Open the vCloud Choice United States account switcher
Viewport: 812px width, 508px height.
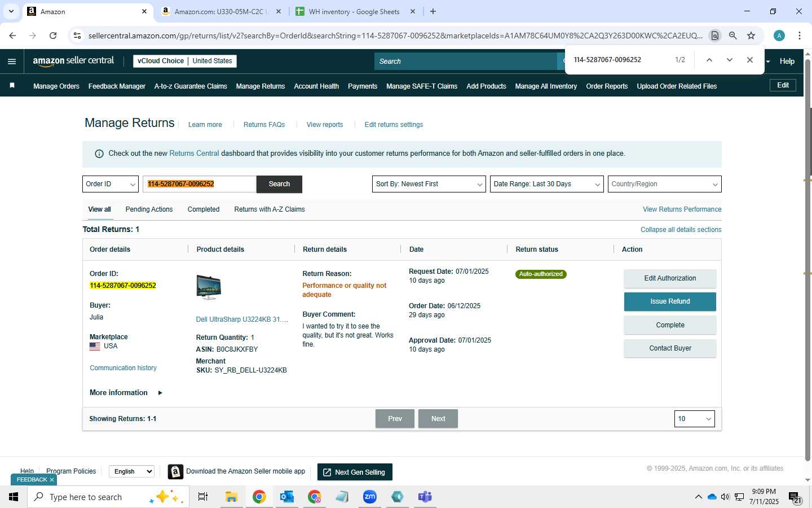tap(185, 61)
